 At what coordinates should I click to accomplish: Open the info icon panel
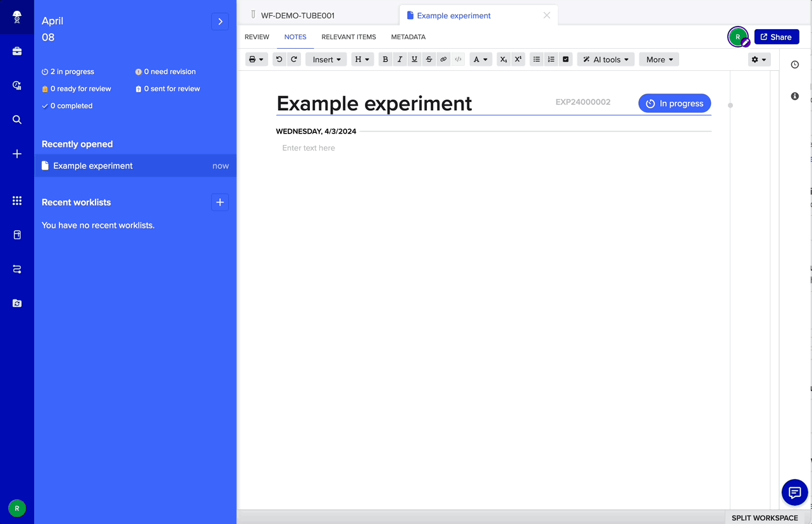coord(795,96)
